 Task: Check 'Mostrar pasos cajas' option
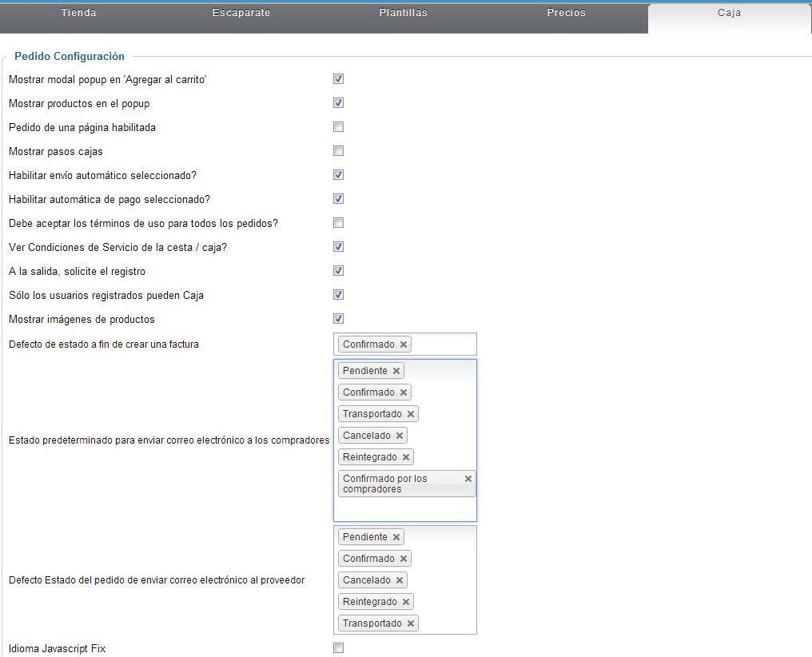338,150
